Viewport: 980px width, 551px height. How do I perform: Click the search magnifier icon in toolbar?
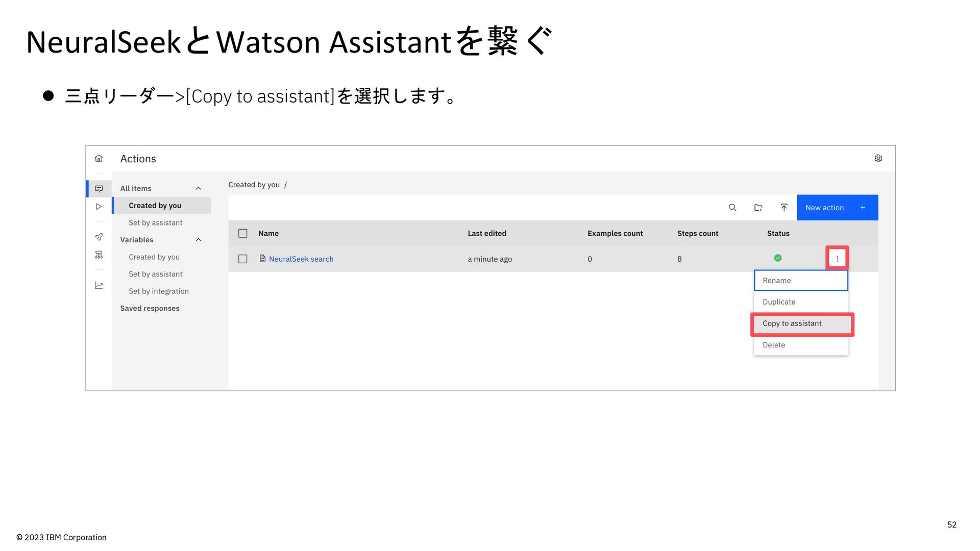(732, 208)
